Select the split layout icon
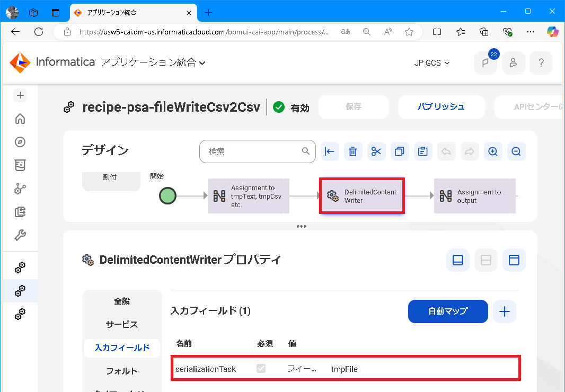 [485, 260]
